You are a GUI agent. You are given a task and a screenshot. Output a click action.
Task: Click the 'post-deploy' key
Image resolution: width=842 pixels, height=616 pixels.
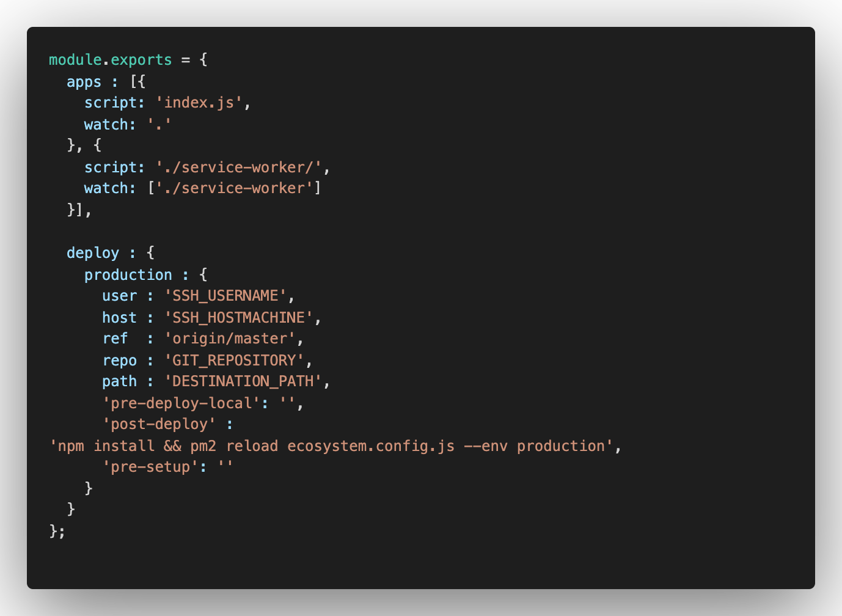pos(159,424)
